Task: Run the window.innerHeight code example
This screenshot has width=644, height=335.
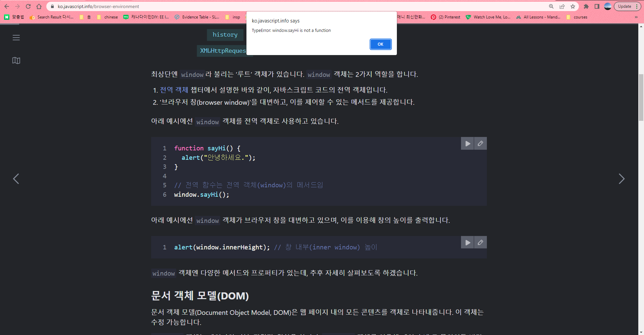Action: 467,242
